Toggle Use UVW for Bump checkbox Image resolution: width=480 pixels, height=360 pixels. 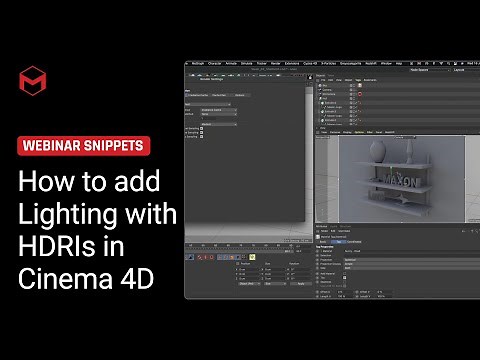point(345,286)
